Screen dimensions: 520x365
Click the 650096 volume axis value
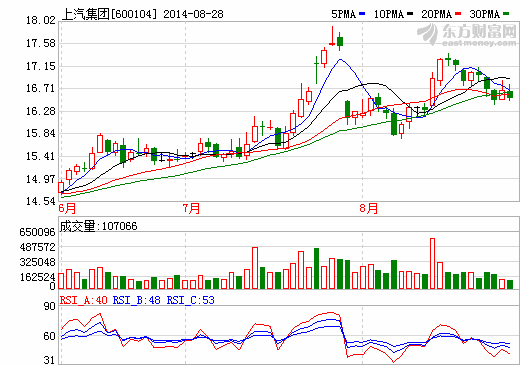point(37,232)
